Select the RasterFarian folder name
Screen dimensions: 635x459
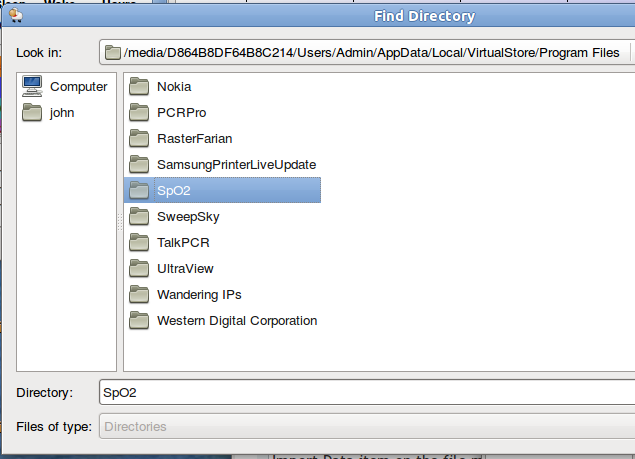point(194,139)
